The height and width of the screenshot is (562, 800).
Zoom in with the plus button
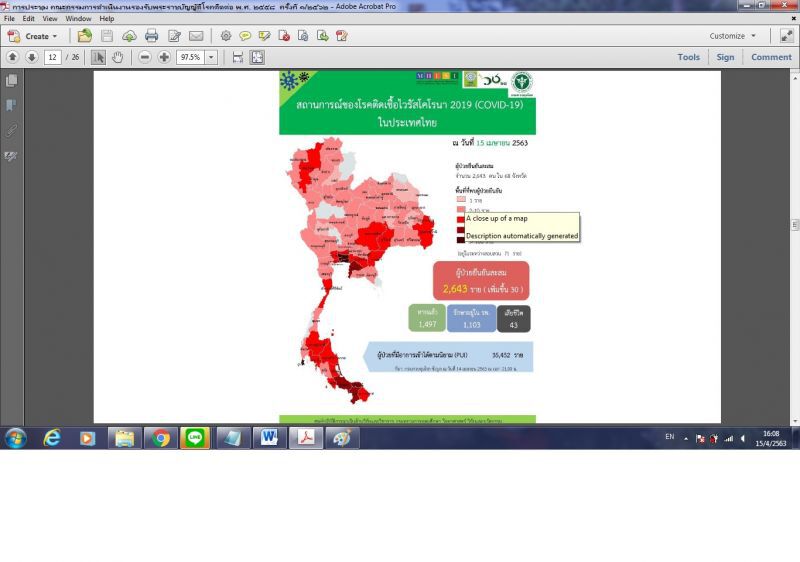pos(164,57)
